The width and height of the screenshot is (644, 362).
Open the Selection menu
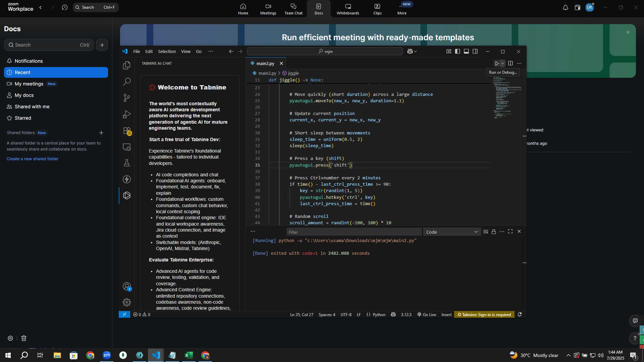click(x=167, y=51)
